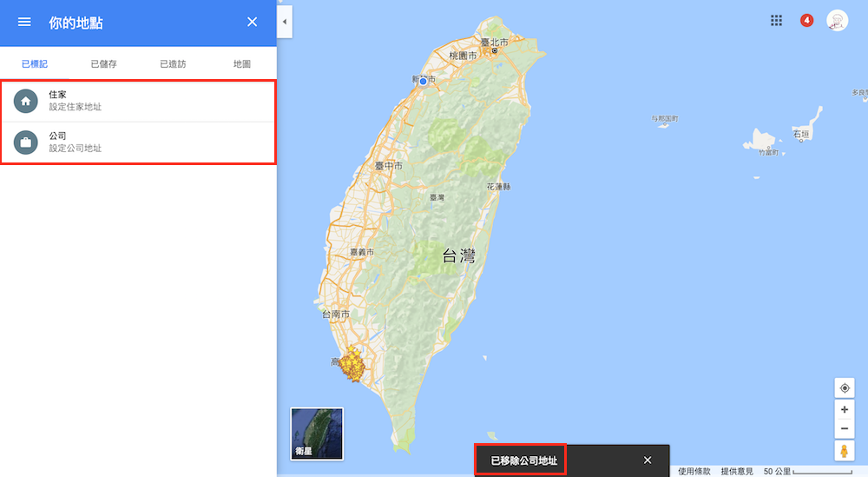Zoom out on the map
868x477 pixels.
point(845,429)
